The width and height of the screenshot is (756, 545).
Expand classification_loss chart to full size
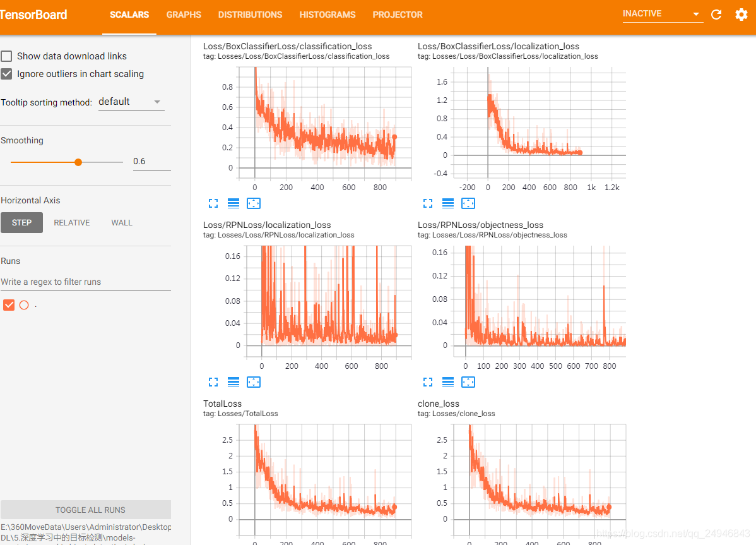[213, 203]
